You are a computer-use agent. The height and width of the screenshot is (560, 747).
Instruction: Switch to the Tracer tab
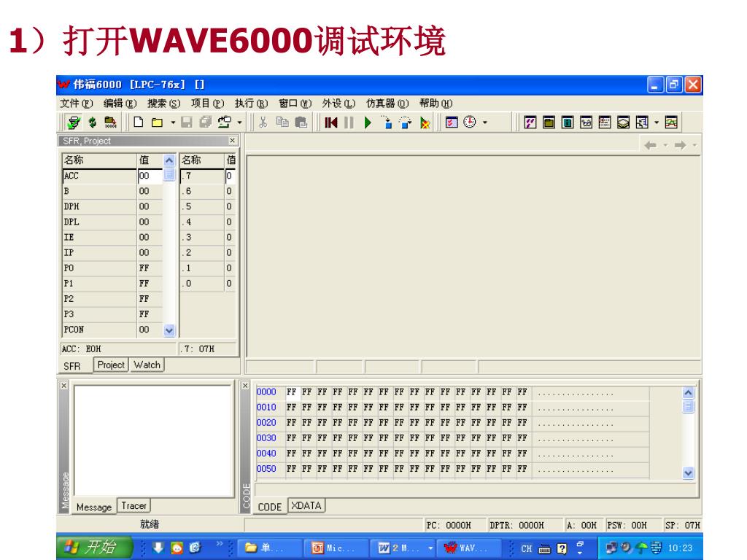point(134,506)
